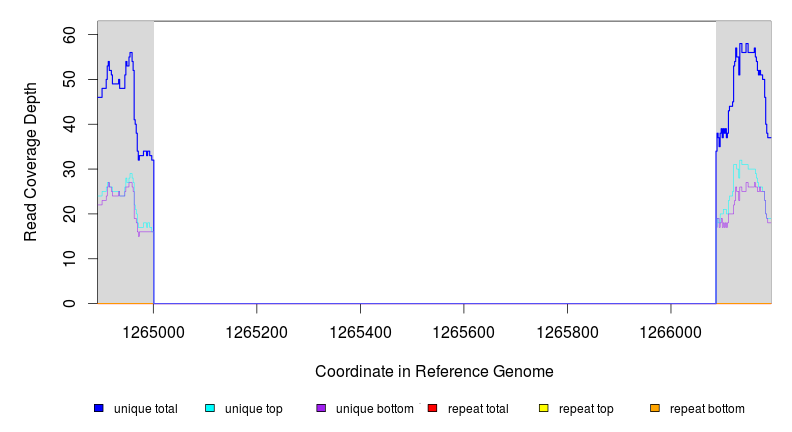Click the red repeat total legend swatch
The image size is (792, 432).
(432, 408)
